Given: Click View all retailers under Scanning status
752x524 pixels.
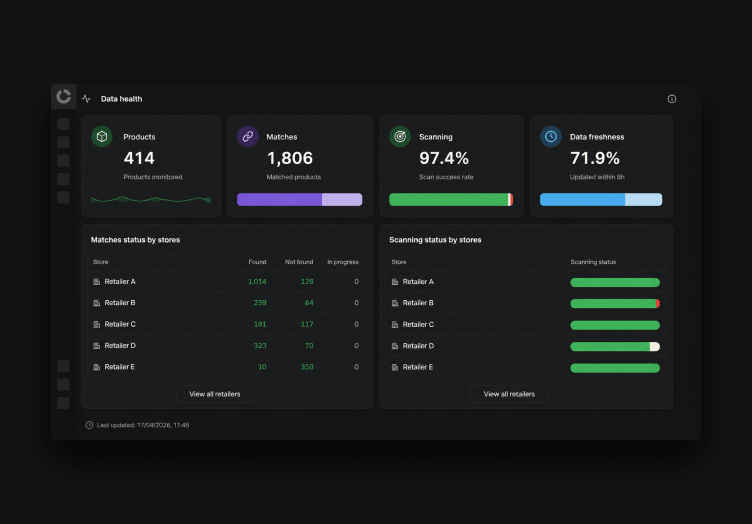Looking at the screenshot, I should [509, 394].
